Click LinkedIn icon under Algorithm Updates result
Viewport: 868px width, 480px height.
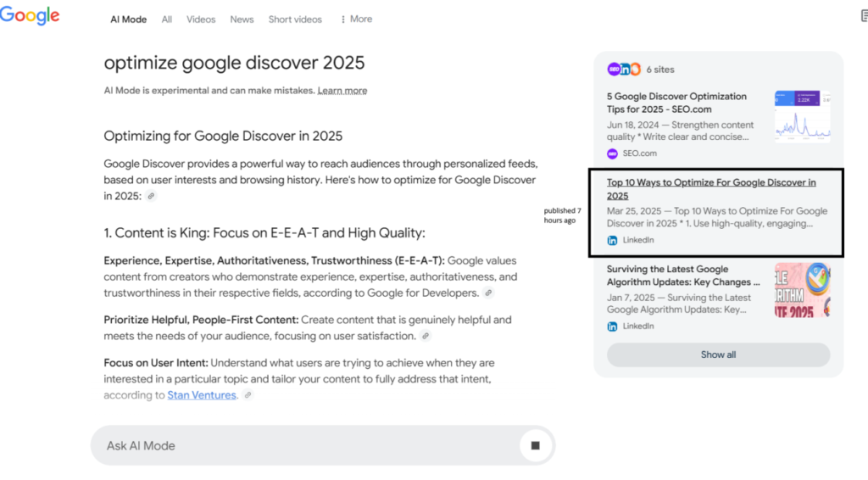(x=613, y=327)
